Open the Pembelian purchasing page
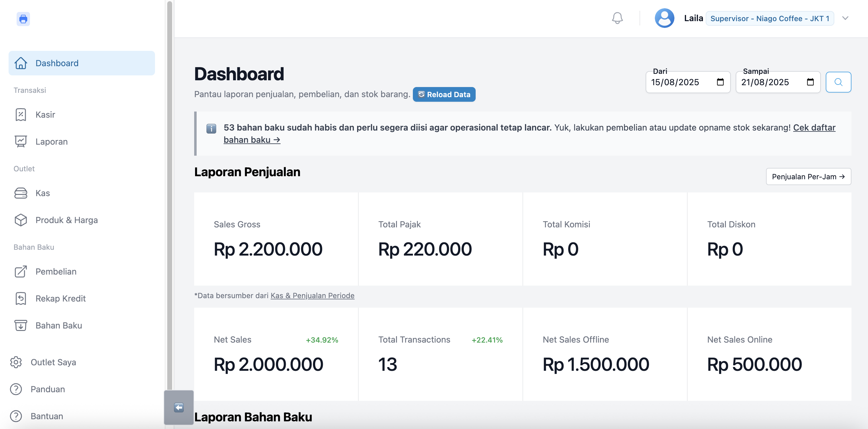 click(x=56, y=271)
